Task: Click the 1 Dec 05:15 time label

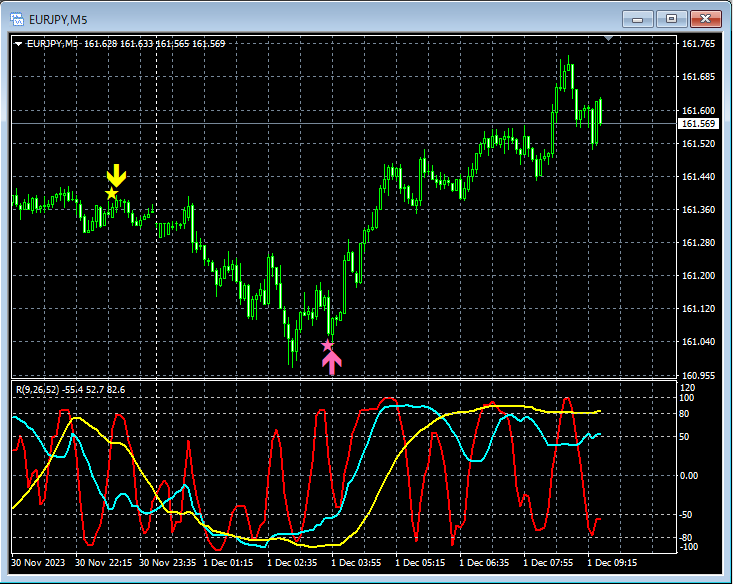Action: [x=420, y=562]
